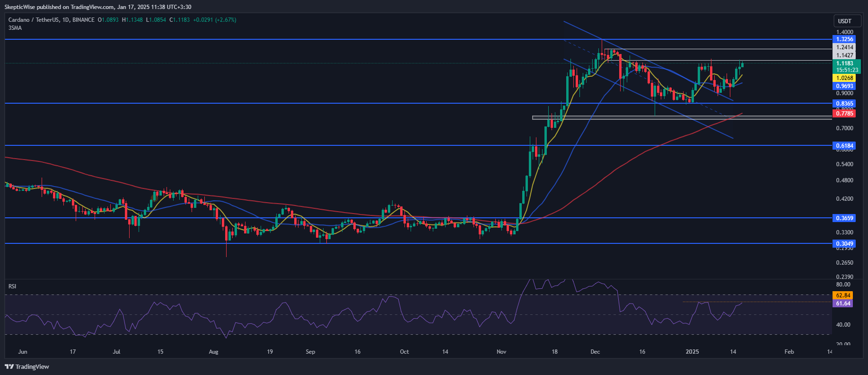This screenshot has width=868, height=375.
Task: Select the orange 62.84 RSI label
Action: pos(843,295)
